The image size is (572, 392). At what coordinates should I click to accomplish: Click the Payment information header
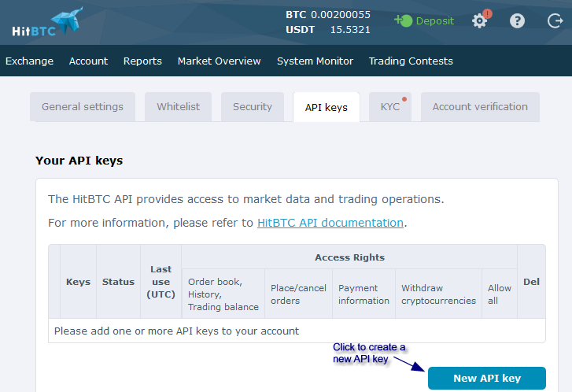point(363,294)
